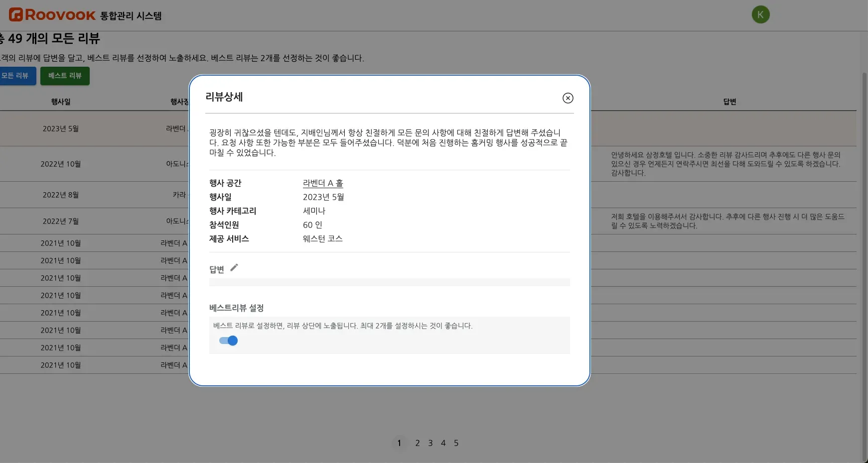
Task: Jump to page 5 of reviews
Action: (456, 443)
